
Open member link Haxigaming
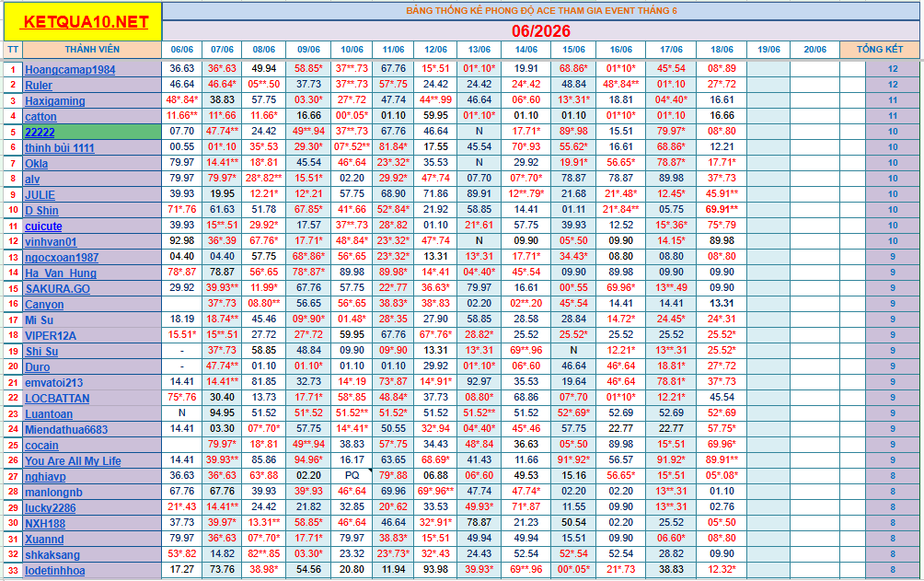coord(55,101)
